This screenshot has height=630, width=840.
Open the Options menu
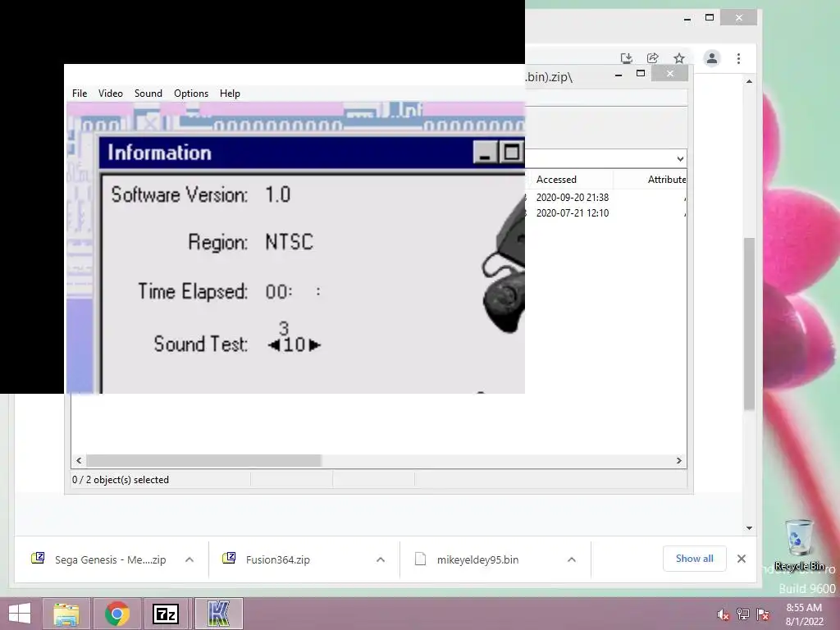pyautogui.click(x=190, y=94)
